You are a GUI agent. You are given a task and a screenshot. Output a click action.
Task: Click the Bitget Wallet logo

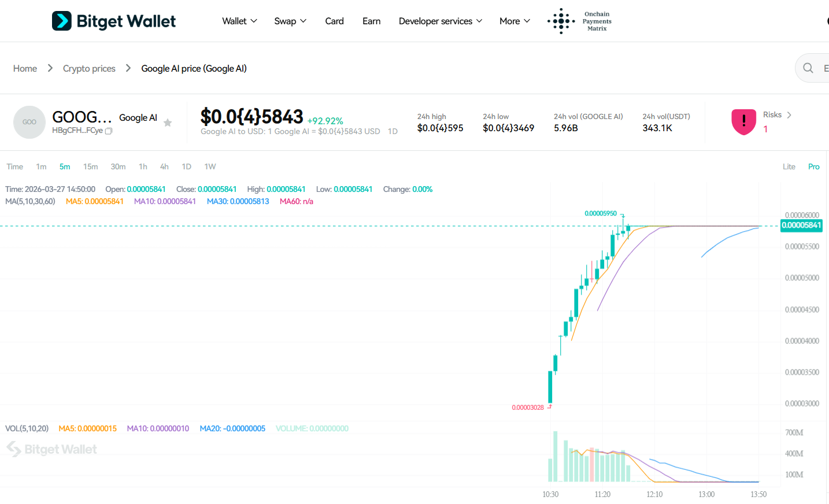[x=113, y=20]
